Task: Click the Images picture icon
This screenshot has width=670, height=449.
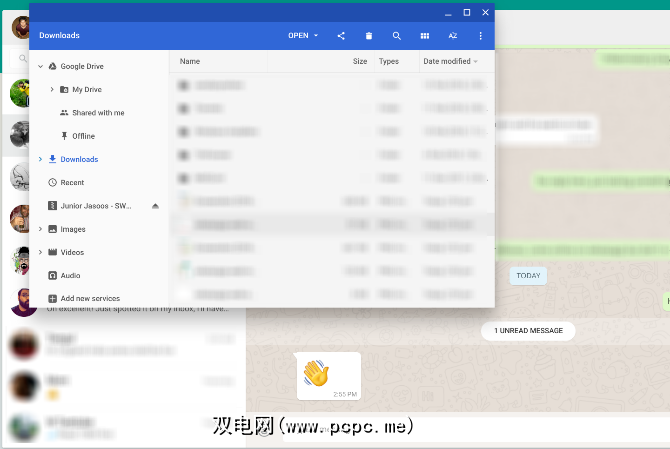Action: [53, 229]
